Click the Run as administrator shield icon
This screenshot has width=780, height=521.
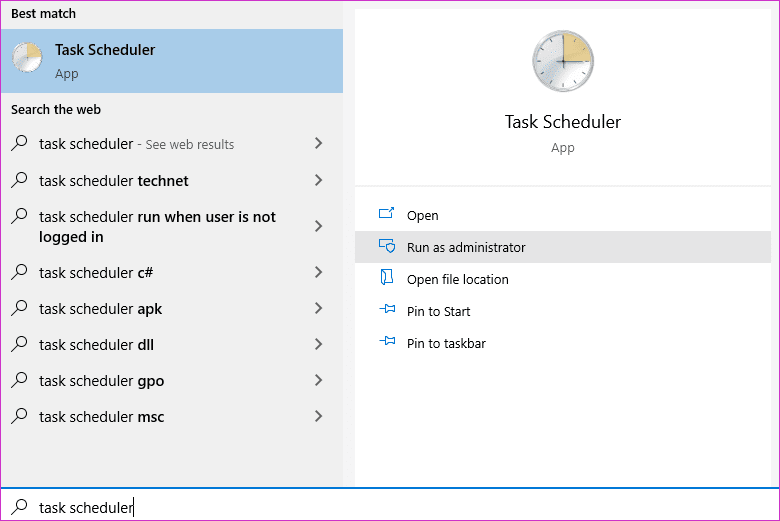pyautogui.click(x=387, y=246)
